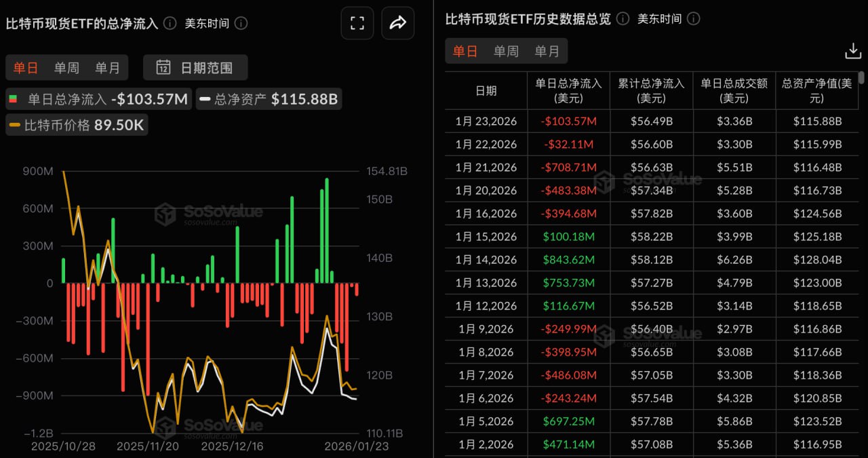Click the info icon beside 比特币现货ETF的总净流入 title
Image resolution: width=868 pixels, height=458 pixels.
tap(169, 22)
